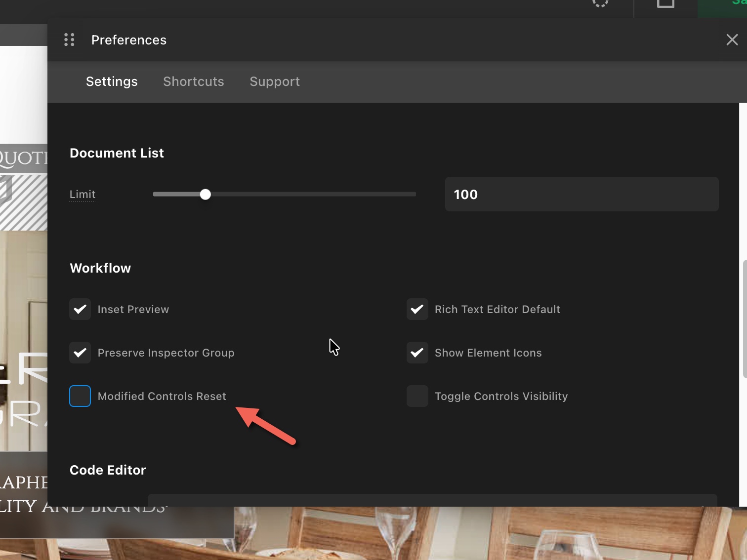The height and width of the screenshot is (560, 747).
Task: Click the square icon in the top bar
Action: (665, 2)
